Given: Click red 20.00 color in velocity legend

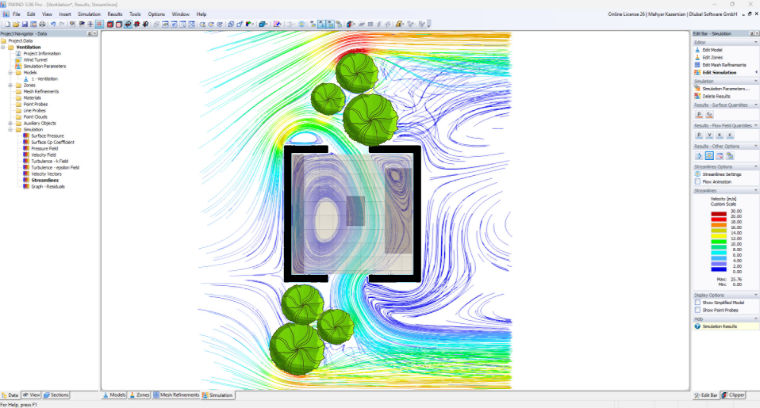Looking at the screenshot, I should pyautogui.click(x=718, y=219).
